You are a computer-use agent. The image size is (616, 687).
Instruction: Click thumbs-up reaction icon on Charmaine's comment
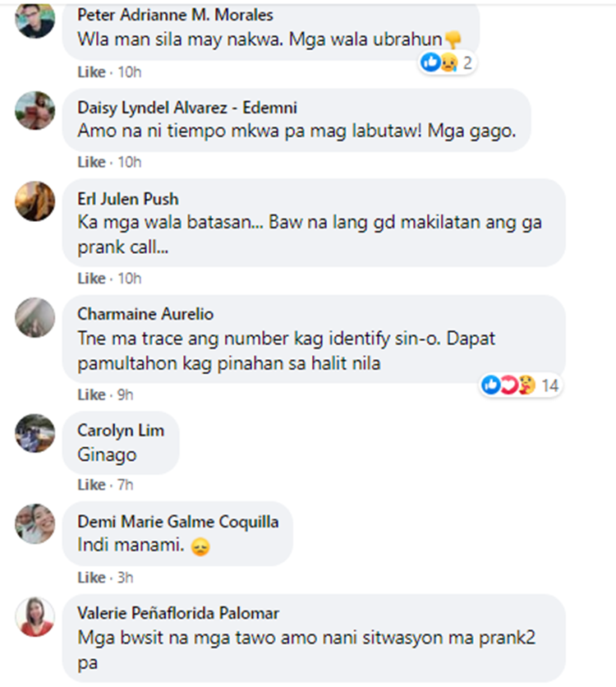coord(491,385)
